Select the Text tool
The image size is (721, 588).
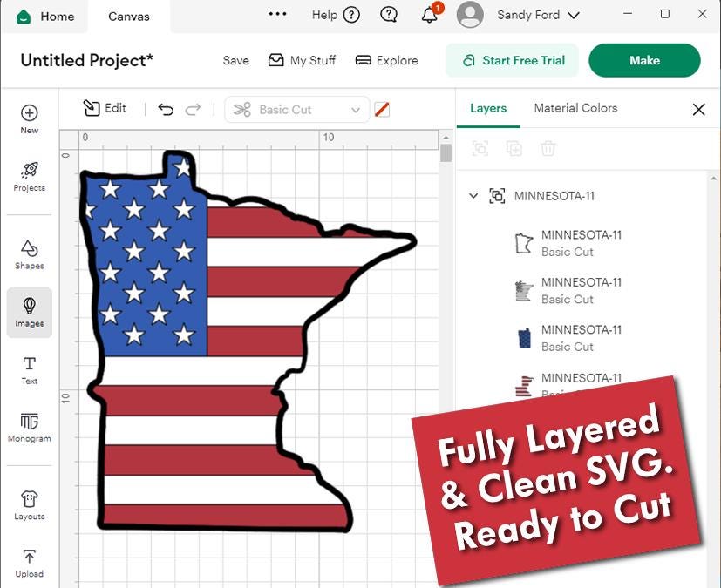tap(30, 370)
